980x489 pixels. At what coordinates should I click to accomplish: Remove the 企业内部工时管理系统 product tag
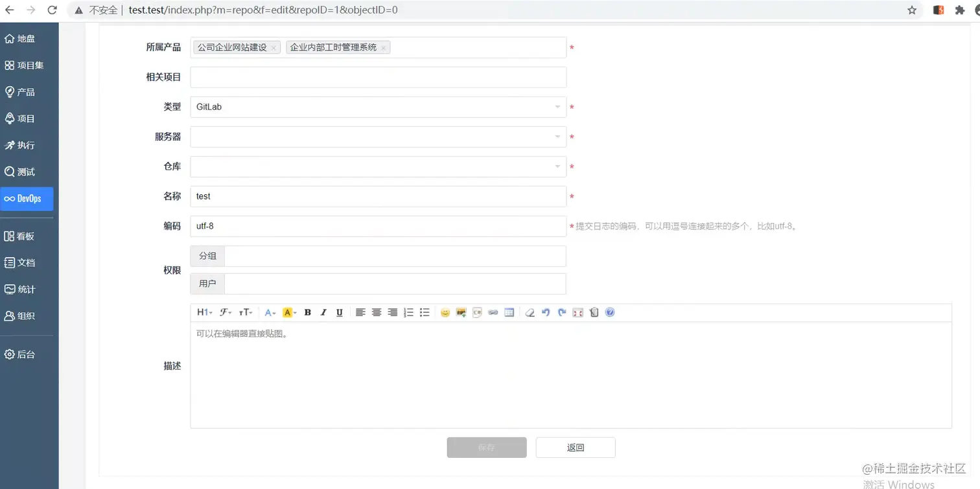(x=384, y=48)
